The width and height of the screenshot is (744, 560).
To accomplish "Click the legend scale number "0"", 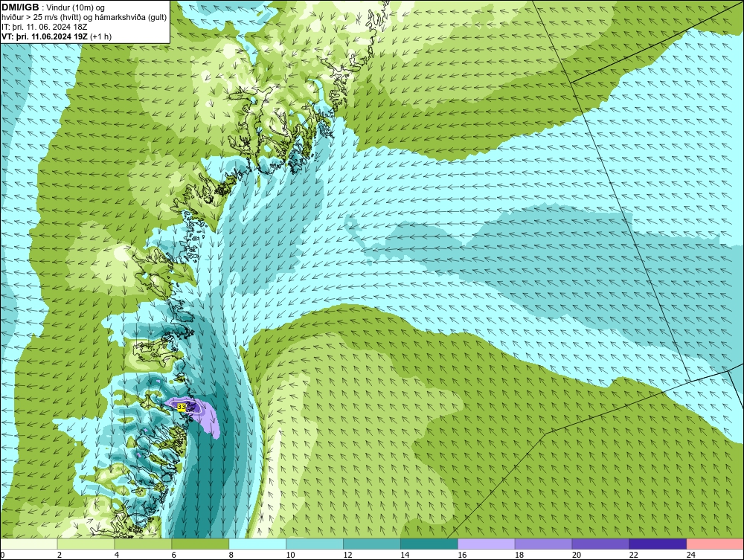I will point(2,556).
